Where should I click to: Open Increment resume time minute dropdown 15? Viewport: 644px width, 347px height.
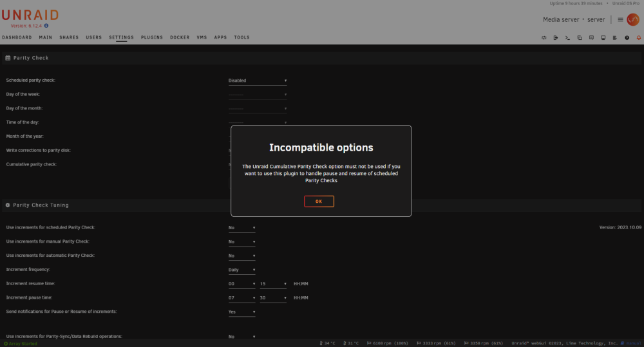[273, 284]
